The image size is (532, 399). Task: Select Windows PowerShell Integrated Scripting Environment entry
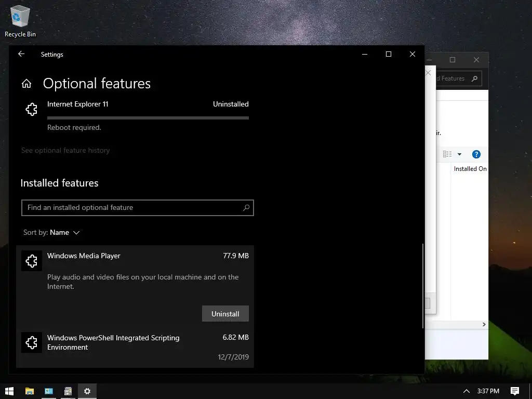[x=135, y=348]
